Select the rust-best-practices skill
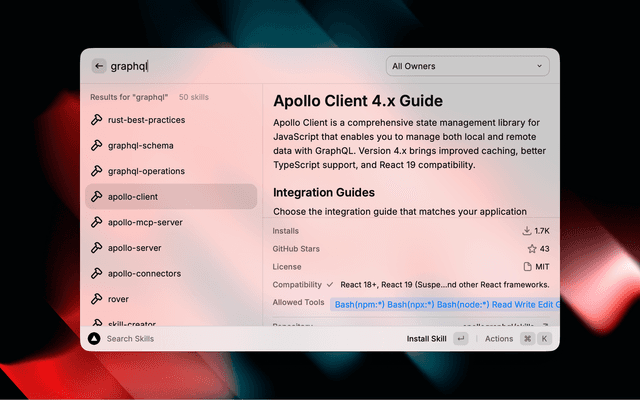Screen dimensions: 640x400 pyautogui.click(x=146, y=120)
